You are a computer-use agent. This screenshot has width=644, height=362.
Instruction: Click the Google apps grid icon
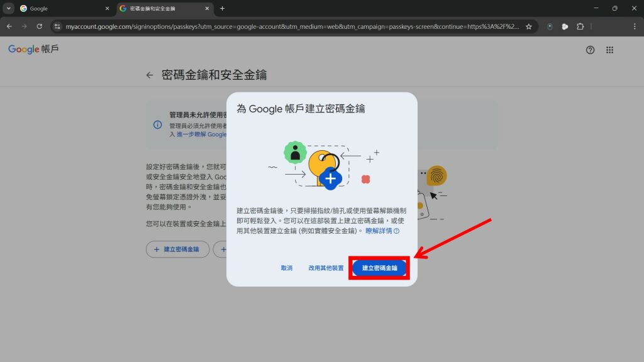pos(609,50)
